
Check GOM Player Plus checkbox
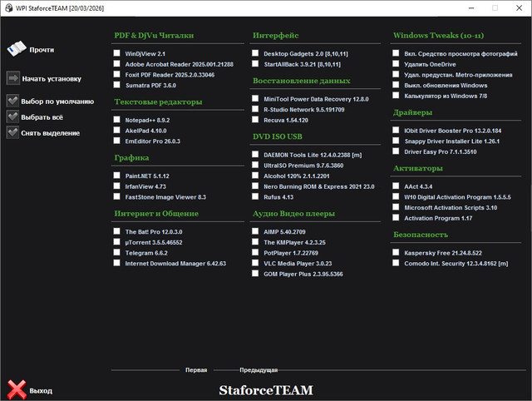255,274
